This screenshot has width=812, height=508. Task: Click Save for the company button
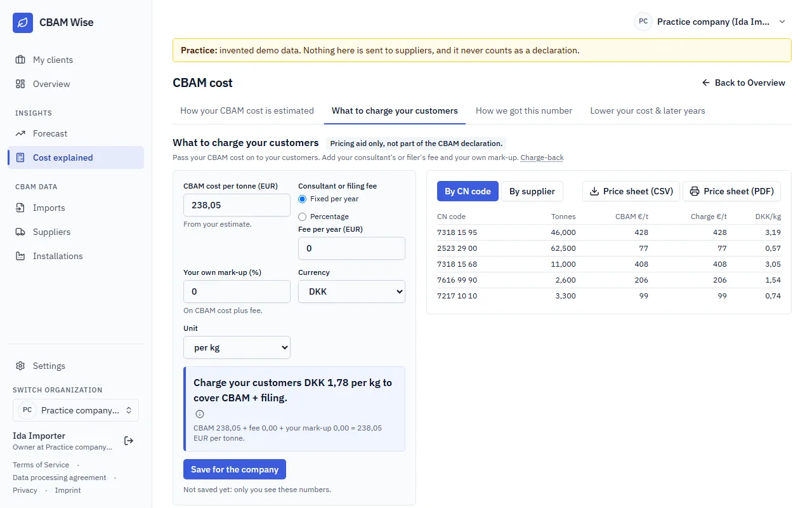point(235,469)
